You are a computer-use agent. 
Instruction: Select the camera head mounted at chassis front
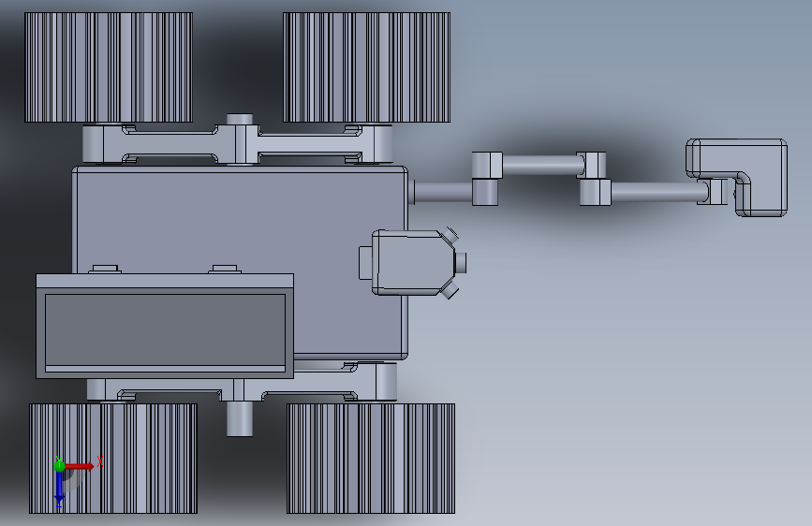click(413, 262)
